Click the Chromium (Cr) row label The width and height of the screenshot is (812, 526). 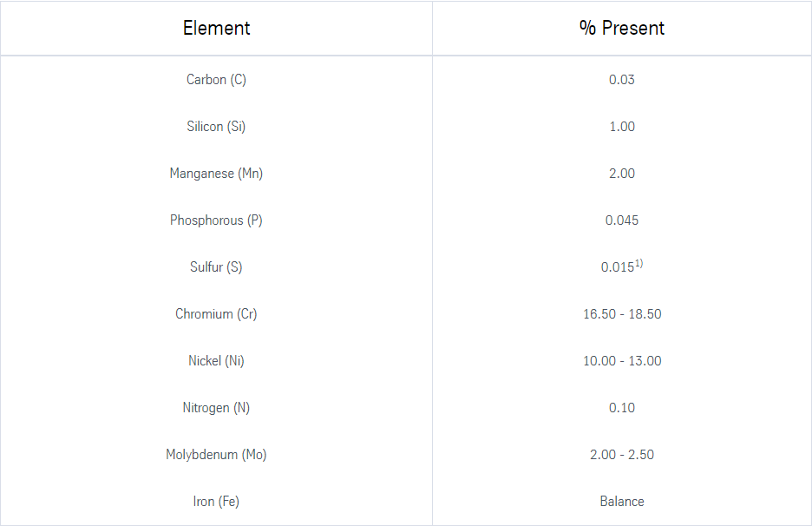(216, 314)
